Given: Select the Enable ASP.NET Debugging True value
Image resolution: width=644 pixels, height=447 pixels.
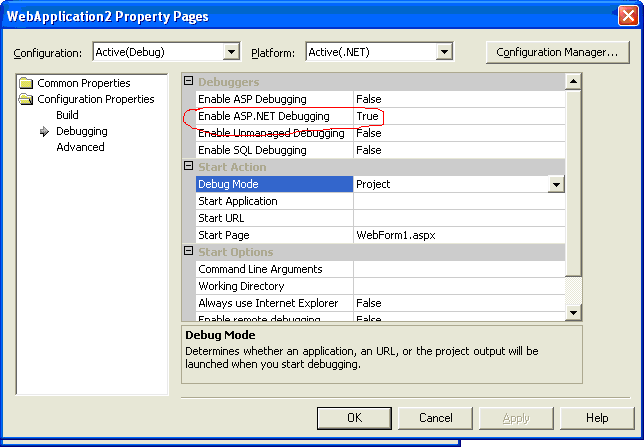Looking at the screenshot, I should pyautogui.click(x=368, y=117).
